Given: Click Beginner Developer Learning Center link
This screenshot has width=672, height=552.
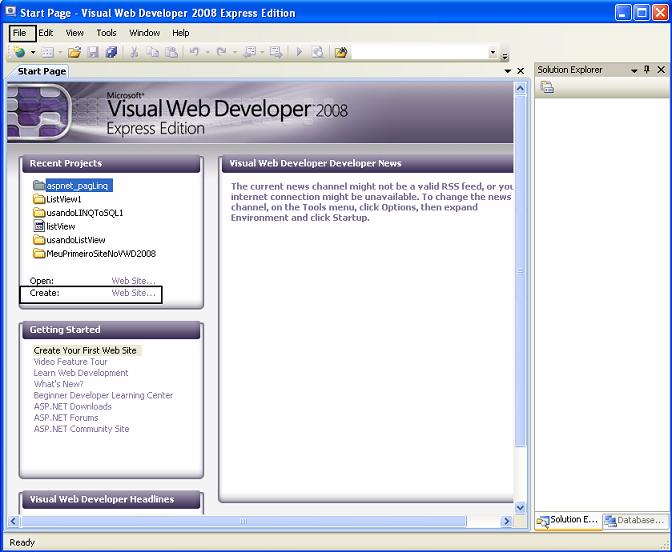Looking at the screenshot, I should click(103, 395).
